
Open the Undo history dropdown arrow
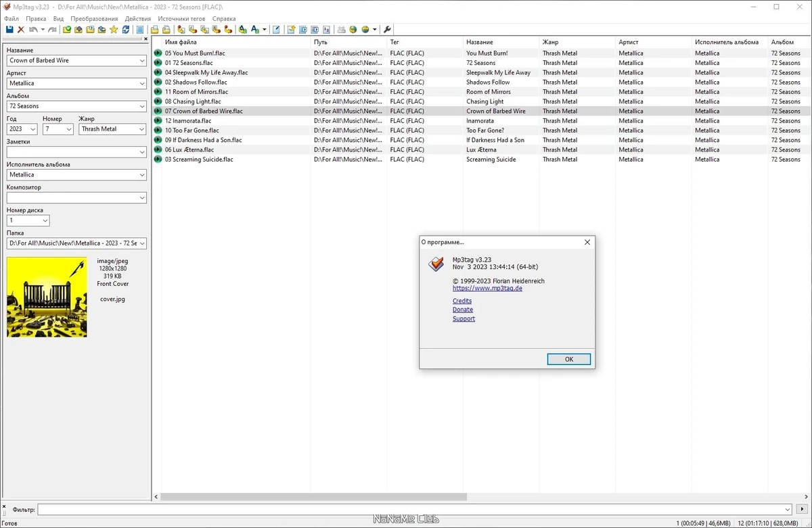coord(43,30)
